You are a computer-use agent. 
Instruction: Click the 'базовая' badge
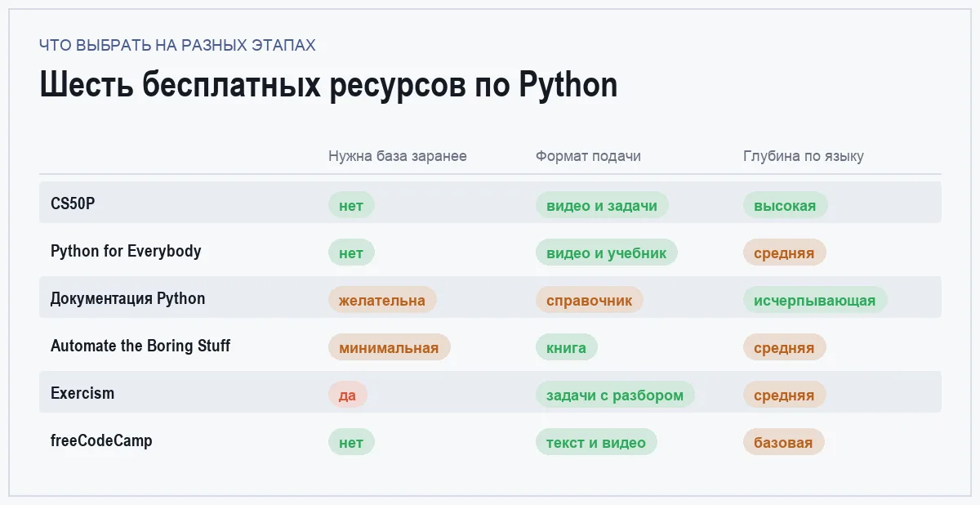point(783,443)
